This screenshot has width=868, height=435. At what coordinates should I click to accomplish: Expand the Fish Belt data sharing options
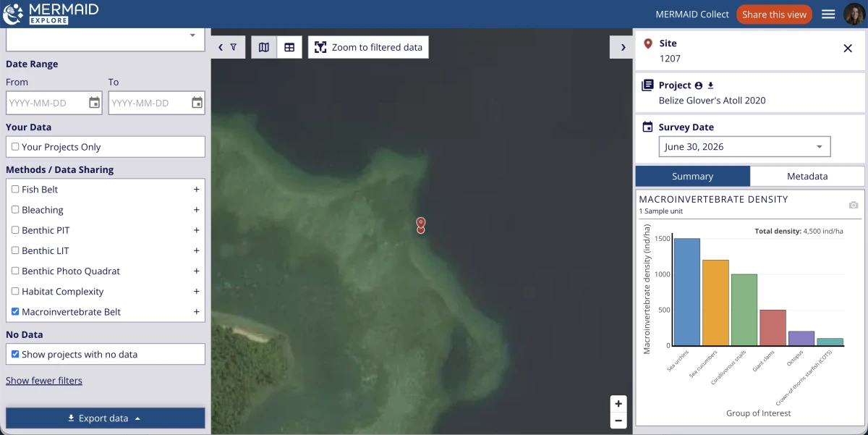196,190
